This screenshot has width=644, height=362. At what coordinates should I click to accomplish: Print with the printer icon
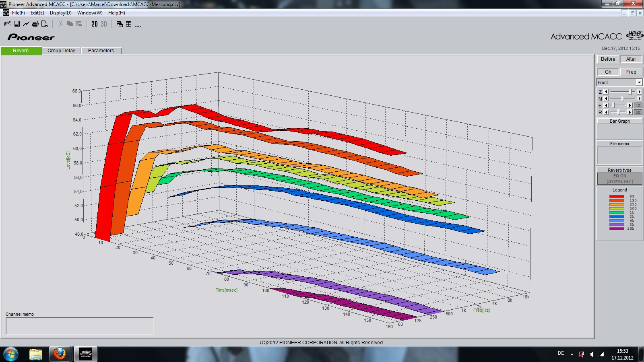pyautogui.click(x=35, y=24)
